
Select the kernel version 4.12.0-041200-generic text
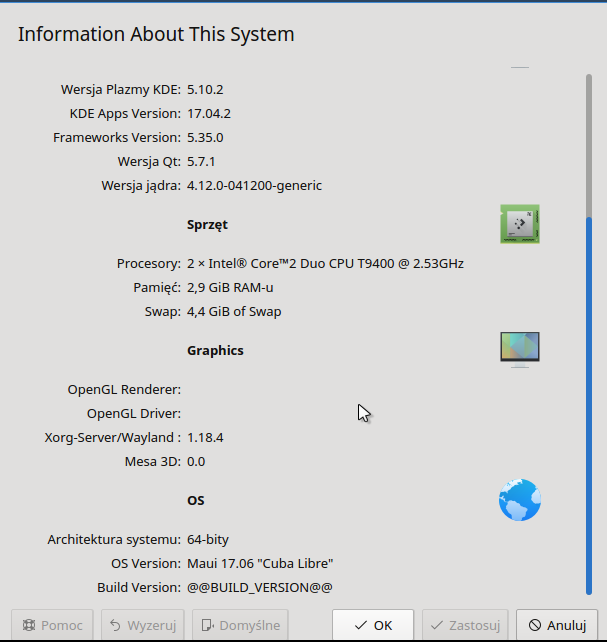[254, 186]
